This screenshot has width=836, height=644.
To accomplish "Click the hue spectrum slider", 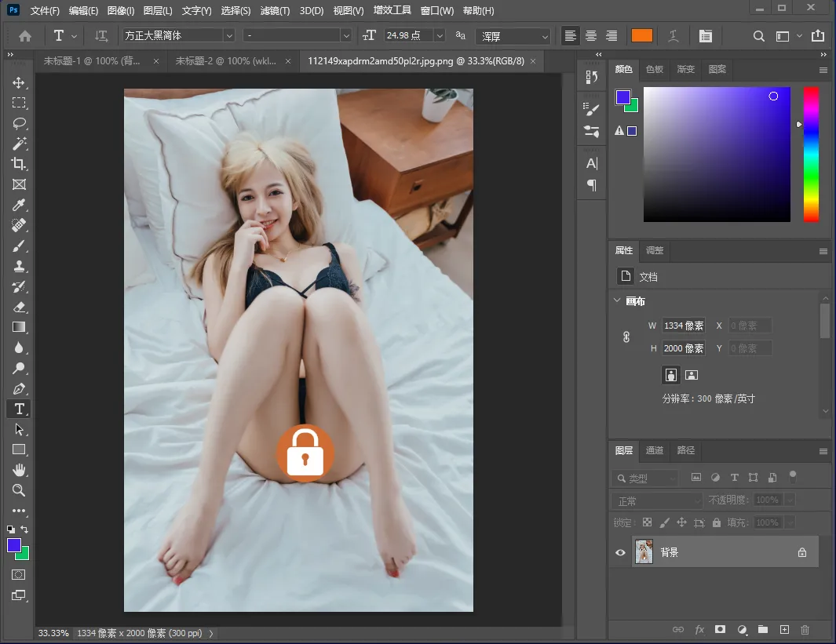I will pyautogui.click(x=811, y=154).
